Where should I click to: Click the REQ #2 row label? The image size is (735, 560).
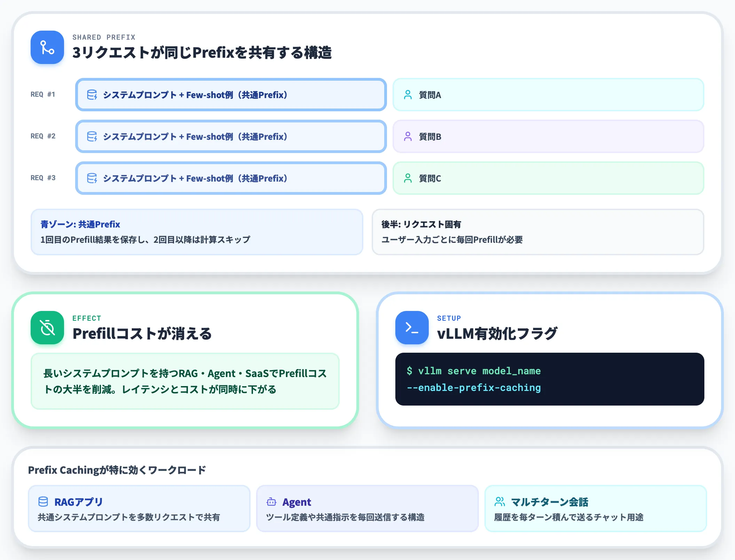point(43,136)
